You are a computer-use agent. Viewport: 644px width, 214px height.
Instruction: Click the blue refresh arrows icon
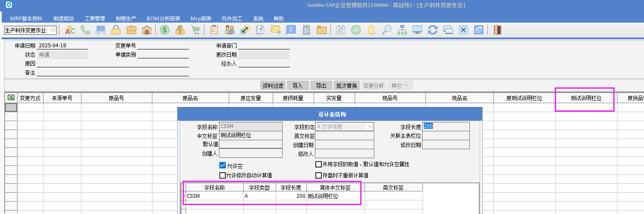pyautogui.click(x=433, y=30)
